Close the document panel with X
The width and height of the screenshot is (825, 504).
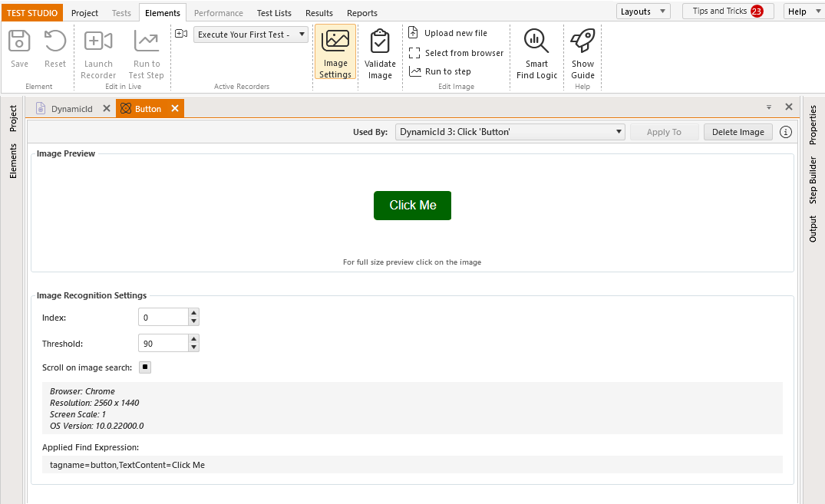click(789, 107)
